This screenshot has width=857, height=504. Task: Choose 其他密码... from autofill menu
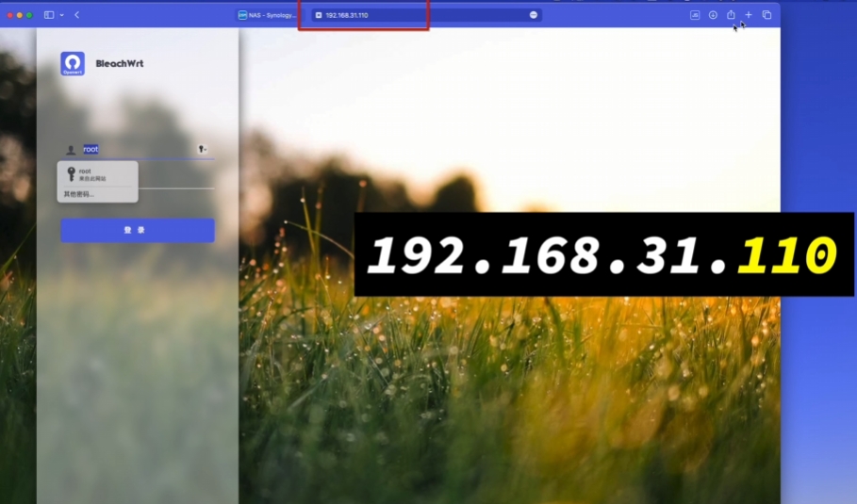[79, 194]
